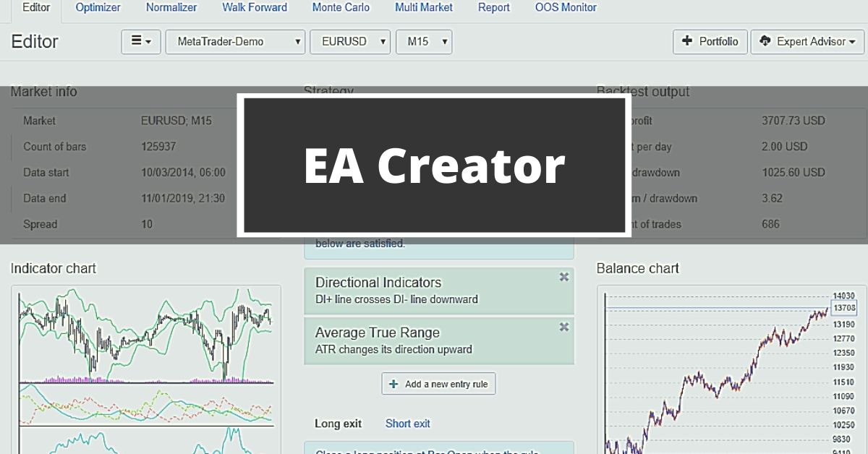
Task: Open the OOS Monitor tab
Action: (x=566, y=7)
